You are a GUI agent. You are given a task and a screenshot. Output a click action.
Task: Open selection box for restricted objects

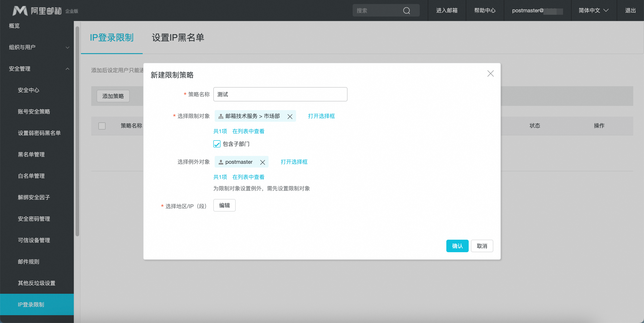pyautogui.click(x=321, y=116)
